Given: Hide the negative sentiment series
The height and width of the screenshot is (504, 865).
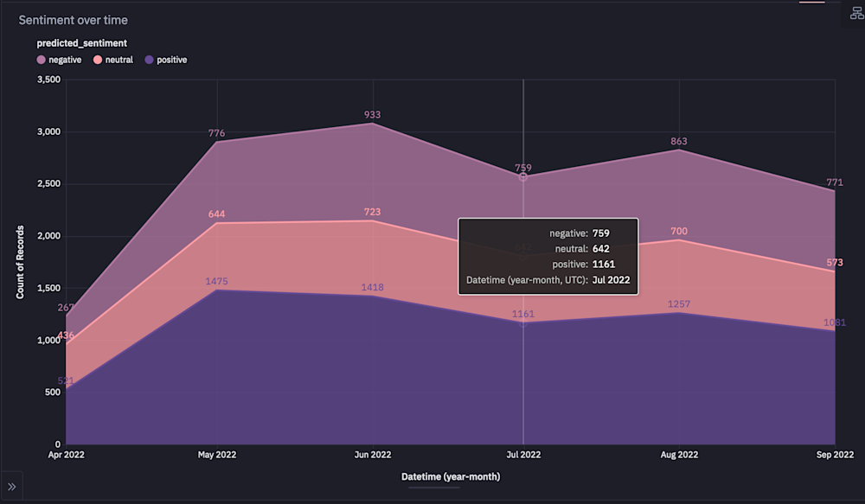Looking at the screenshot, I should (60, 59).
